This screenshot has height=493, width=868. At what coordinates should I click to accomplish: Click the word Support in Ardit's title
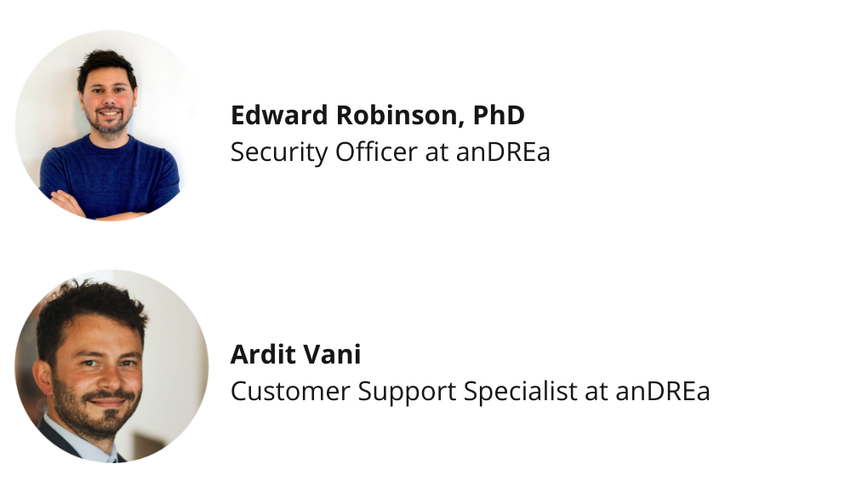(407, 393)
